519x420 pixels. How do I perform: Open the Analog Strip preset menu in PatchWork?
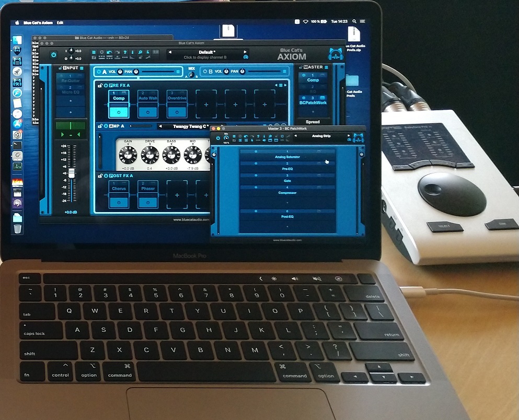pos(321,136)
